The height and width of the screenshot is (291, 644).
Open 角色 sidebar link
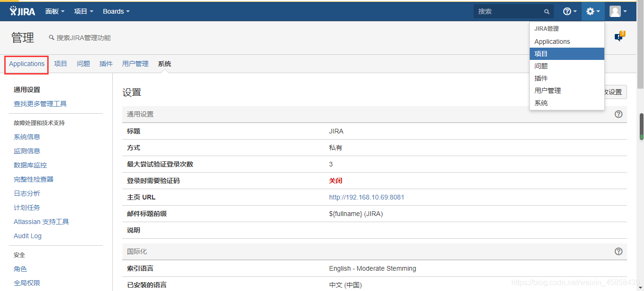coord(20,269)
